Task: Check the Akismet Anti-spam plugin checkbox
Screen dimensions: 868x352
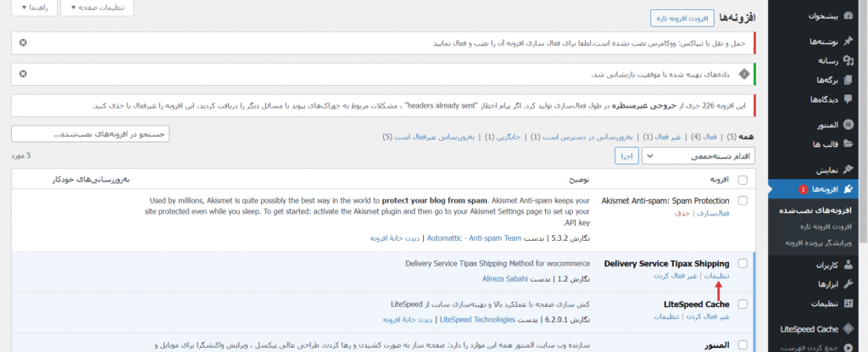Action: 743,201
